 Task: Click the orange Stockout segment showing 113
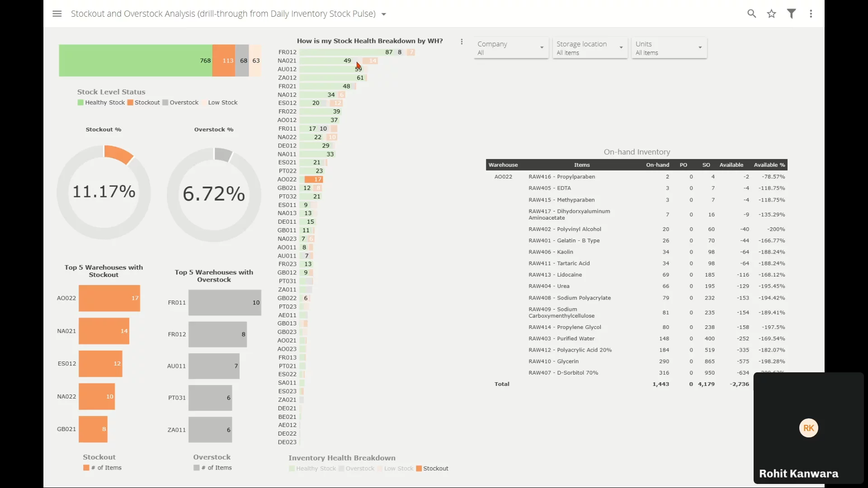223,61
